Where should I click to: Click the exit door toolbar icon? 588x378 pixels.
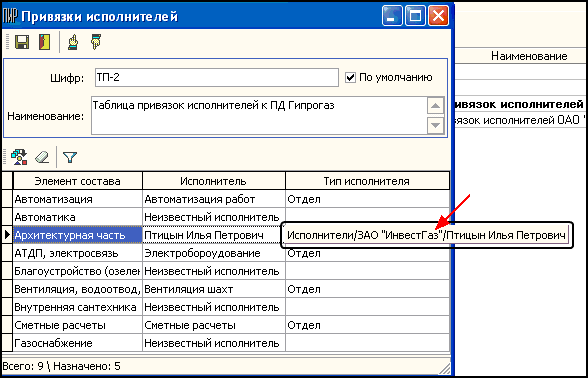click(45, 42)
